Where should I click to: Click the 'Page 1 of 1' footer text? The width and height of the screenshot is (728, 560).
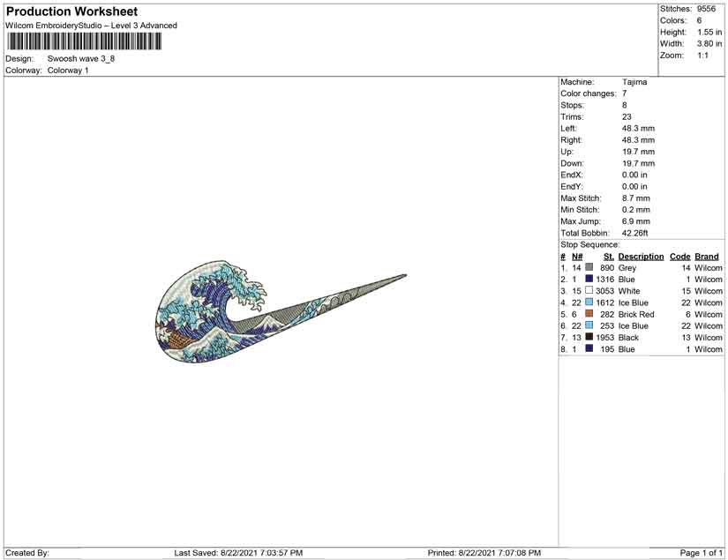coord(701,553)
